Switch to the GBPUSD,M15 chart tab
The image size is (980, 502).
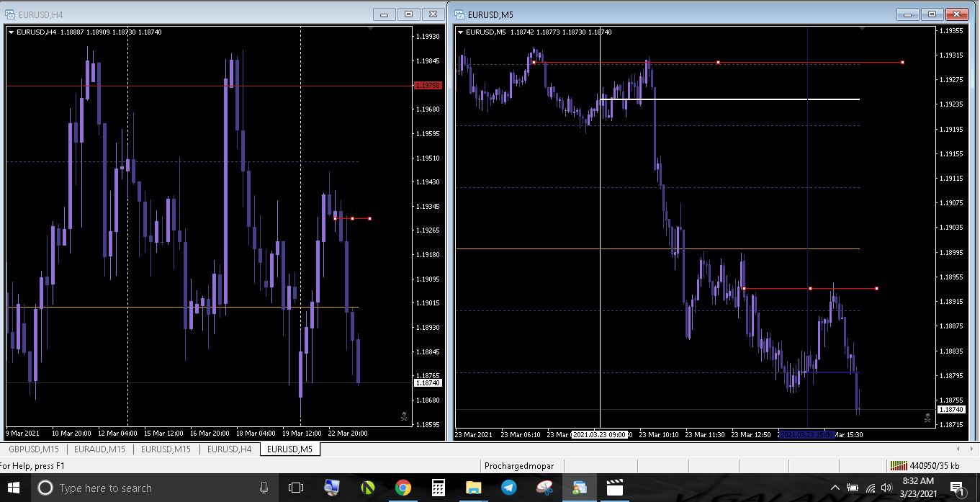pyautogui.click(x=35, y=449)
